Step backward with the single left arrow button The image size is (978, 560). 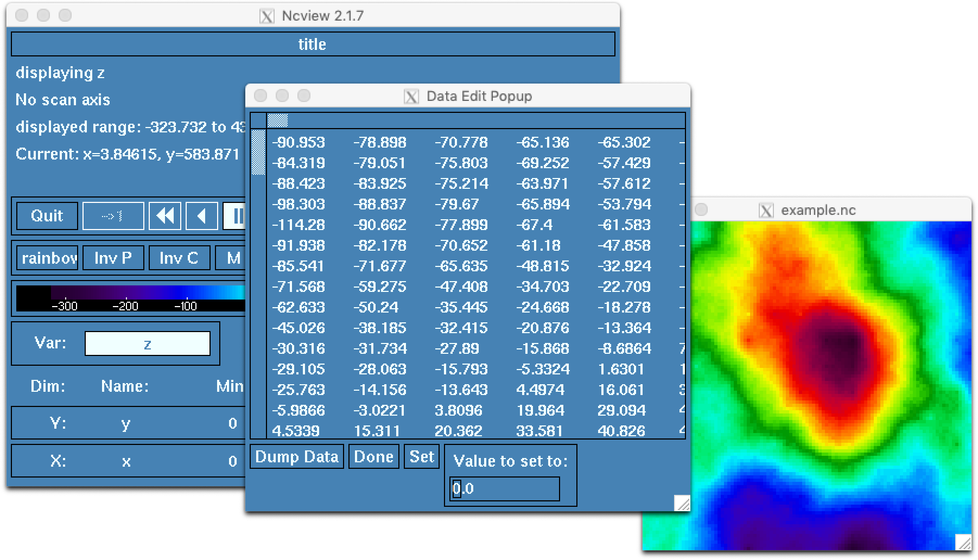pos(202,216)
